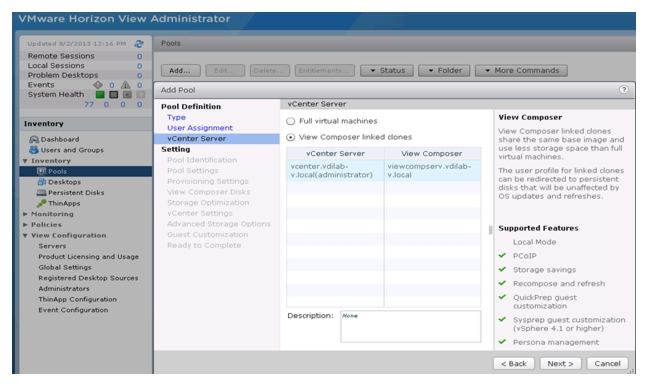Click the Desktops icon in tree
This screenshot has height=387, width=649.
pos(41,182)
